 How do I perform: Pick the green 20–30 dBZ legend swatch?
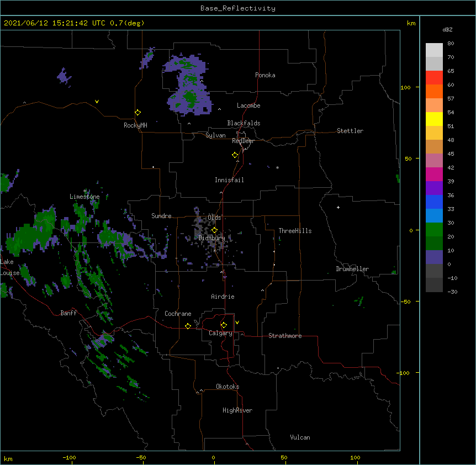434,230
